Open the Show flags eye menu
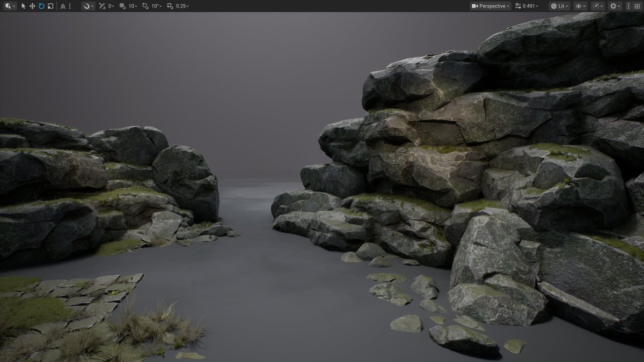Screen dimensions: 644x362 point(581,6)
